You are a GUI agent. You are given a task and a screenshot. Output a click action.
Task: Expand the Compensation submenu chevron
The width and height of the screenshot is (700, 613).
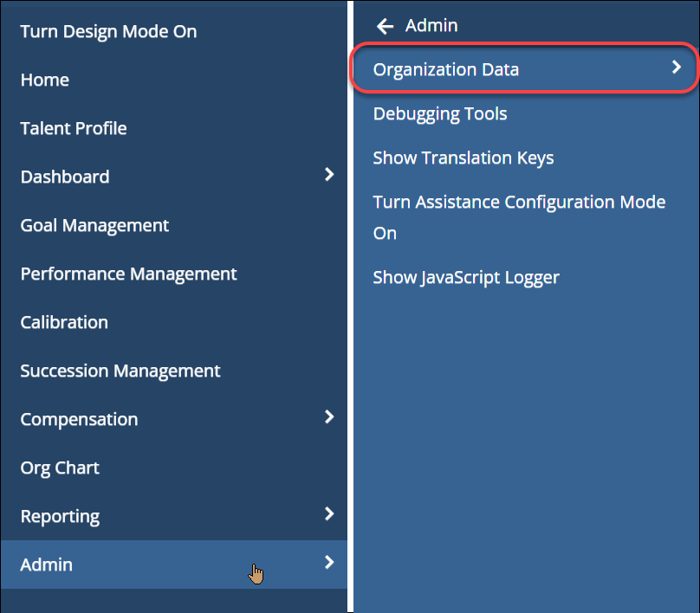coord(329,416)
